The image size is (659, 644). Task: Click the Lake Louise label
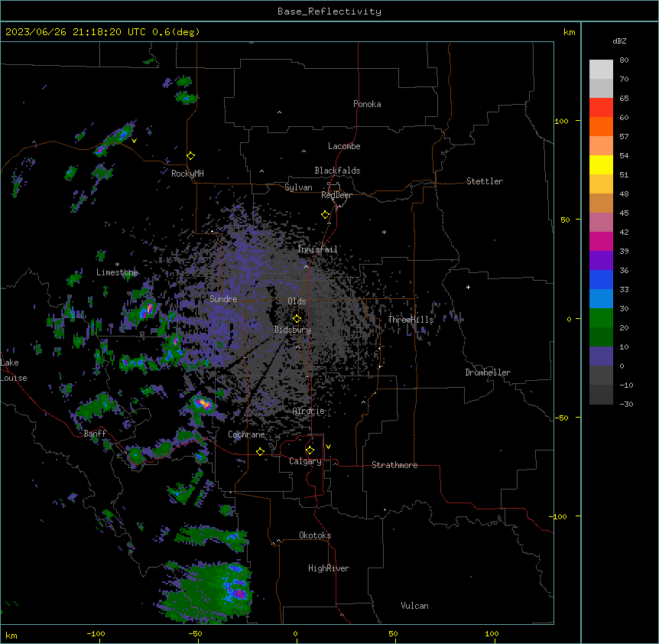[x=14, y=370]
